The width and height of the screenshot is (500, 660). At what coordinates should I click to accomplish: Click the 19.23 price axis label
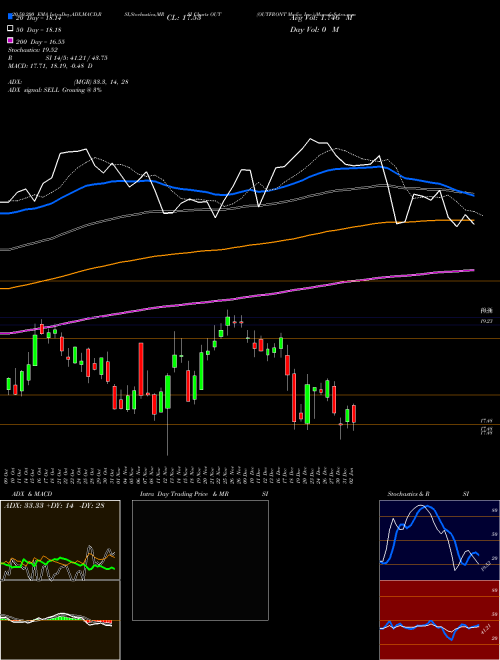pyautogui.click(x=487, y=321)
